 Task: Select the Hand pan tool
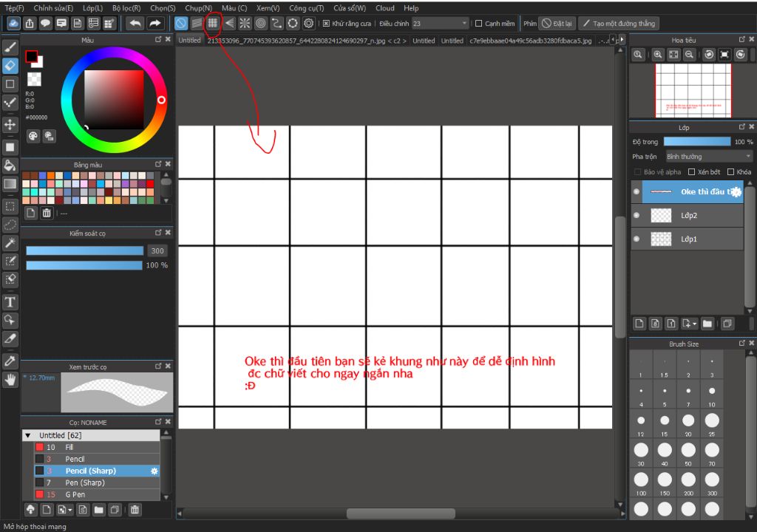[10, 380]
